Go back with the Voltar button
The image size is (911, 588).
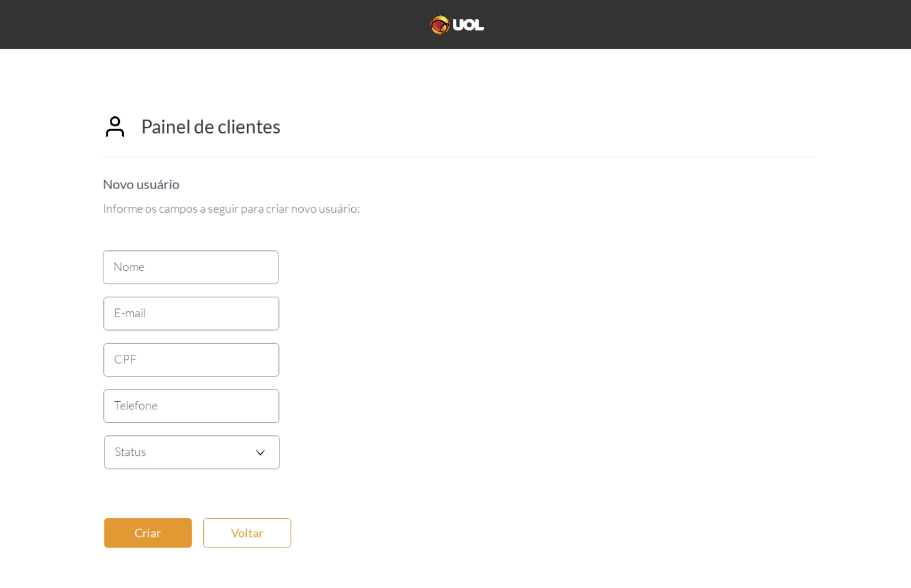(x=247, y=533)
